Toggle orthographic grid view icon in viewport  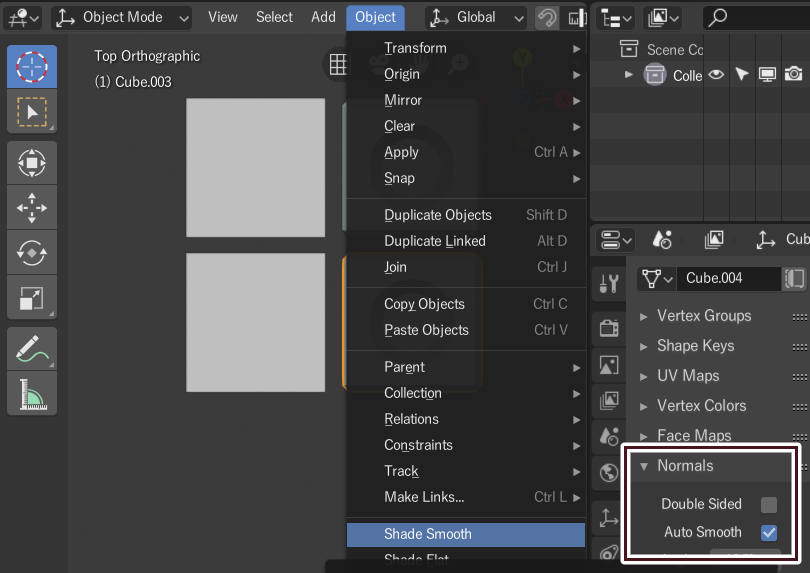338,64
